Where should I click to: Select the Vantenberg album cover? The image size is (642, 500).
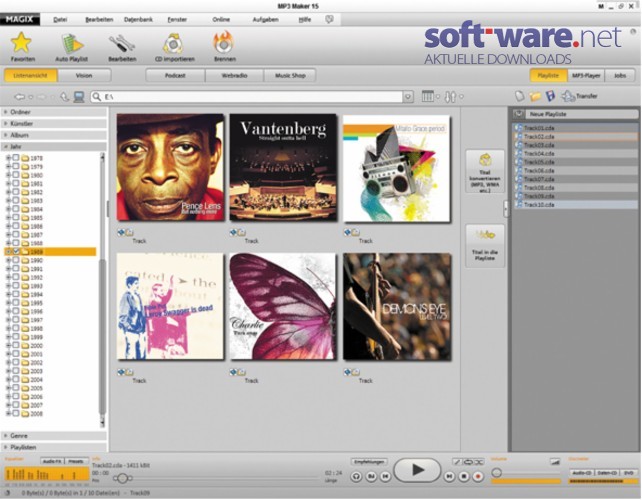click(283, 167)
